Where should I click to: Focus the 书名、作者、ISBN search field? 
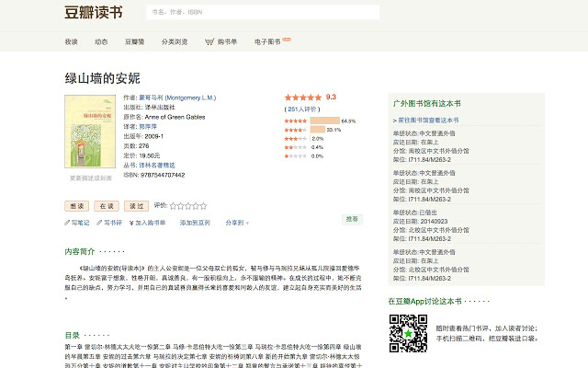coord(263,12)
